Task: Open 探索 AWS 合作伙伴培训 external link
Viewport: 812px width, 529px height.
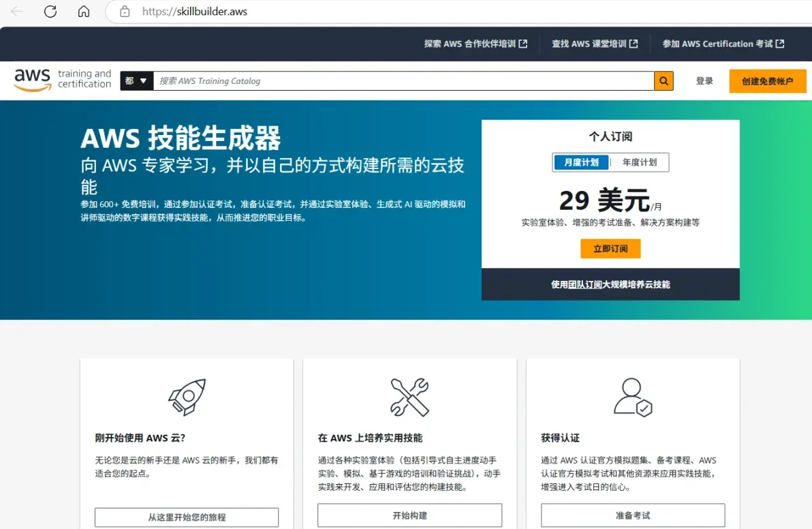Action: pos(475,44)
